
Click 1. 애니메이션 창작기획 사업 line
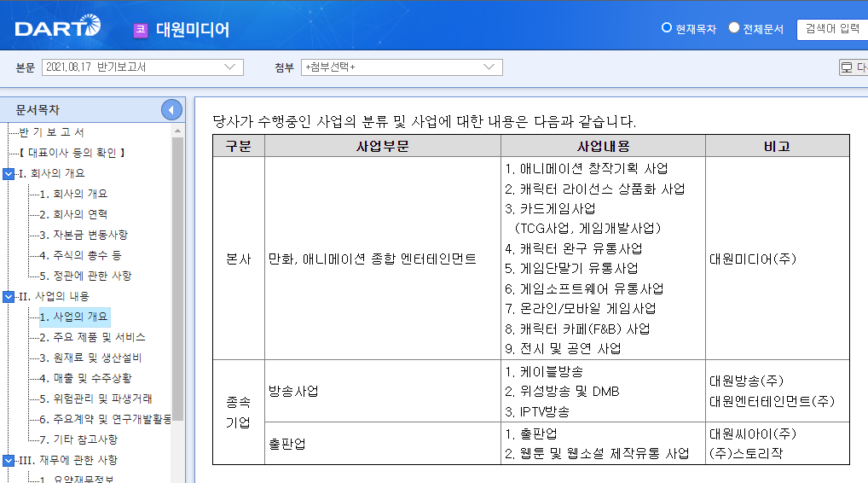pos(587,168)
